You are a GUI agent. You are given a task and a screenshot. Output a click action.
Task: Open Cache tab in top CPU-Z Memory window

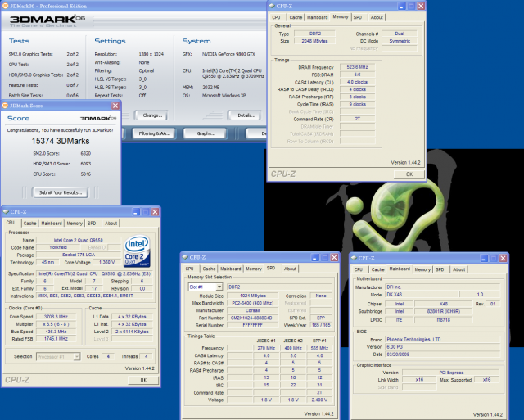tap(296, 17)
